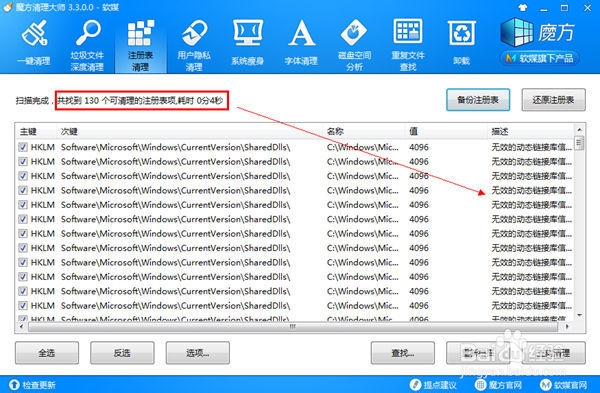Open 磁盘空间分析 disk space analysis
This screenshot has height=393, width=600.
[354, 46]
